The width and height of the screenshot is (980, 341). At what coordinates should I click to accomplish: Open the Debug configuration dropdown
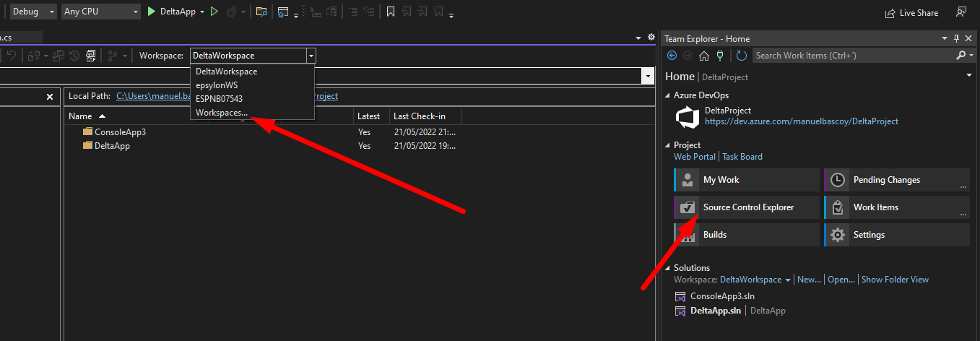33,12
